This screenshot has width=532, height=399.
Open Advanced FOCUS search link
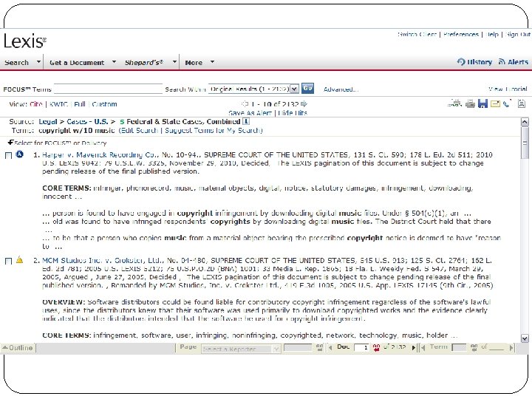(341, 89)
